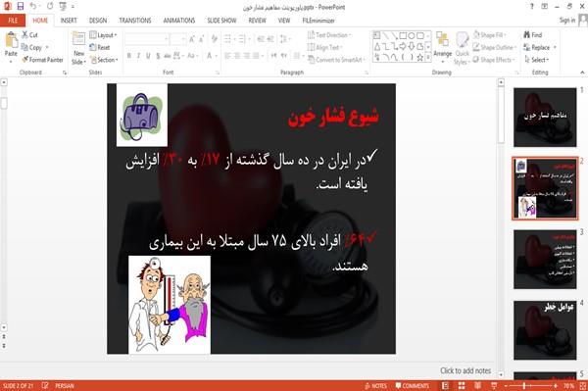Open the Shape Fill dropdown

(489, 35)
